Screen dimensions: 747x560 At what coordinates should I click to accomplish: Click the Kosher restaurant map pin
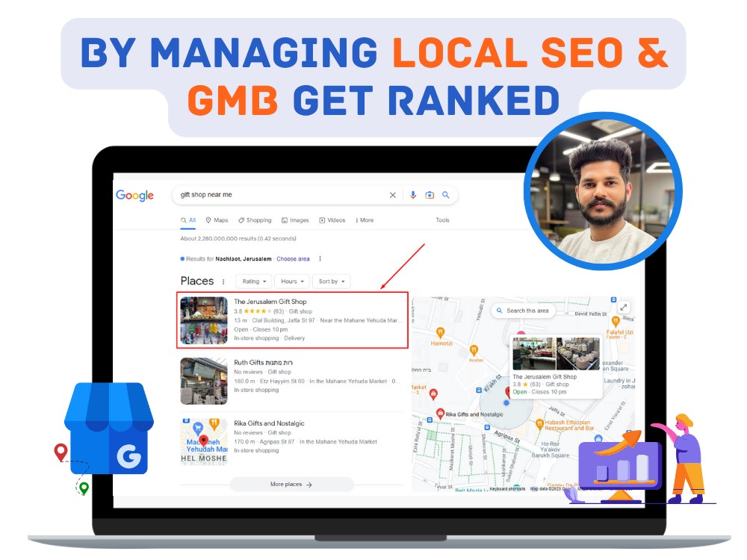[474, 350]
